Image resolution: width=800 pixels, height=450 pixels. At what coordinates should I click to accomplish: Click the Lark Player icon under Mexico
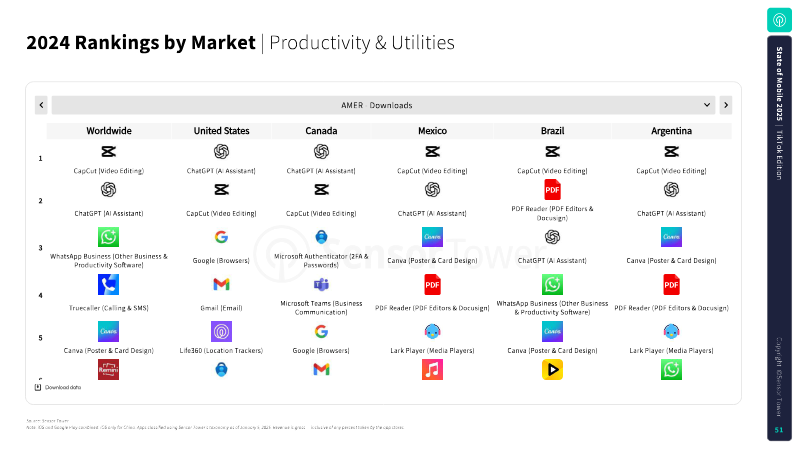432,332
